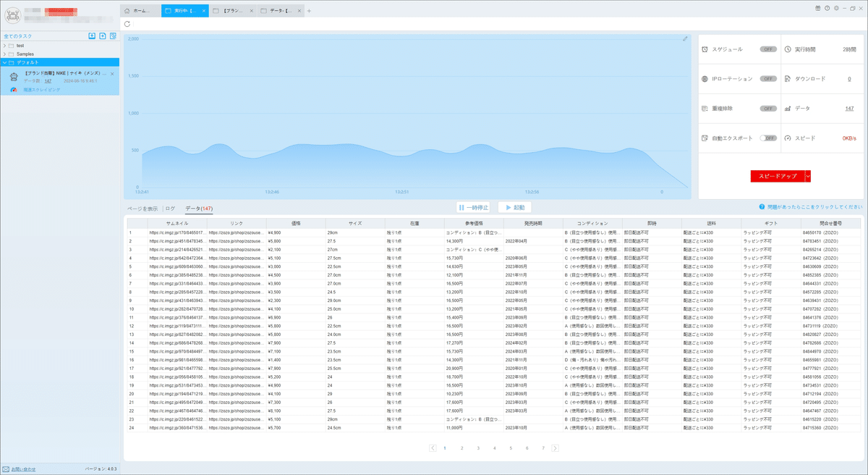Close the NIKE task entry in the sidebar
The width and height of the screenshot is (868, 475).
click(112, 74)
